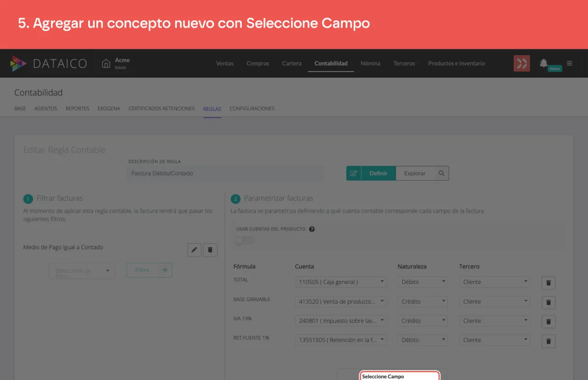The width and height of the screenshot is (588, 380).
Task: Open RET FUENTE 1% account dropdown
Action: (340, 340)
